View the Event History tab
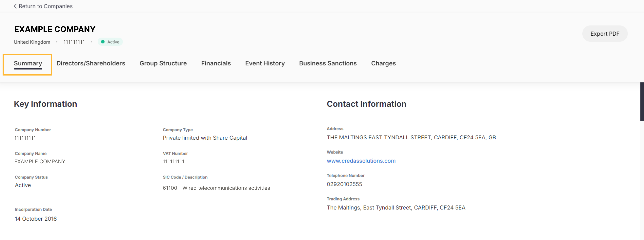644x240 pixels. [x=265, y=63]
